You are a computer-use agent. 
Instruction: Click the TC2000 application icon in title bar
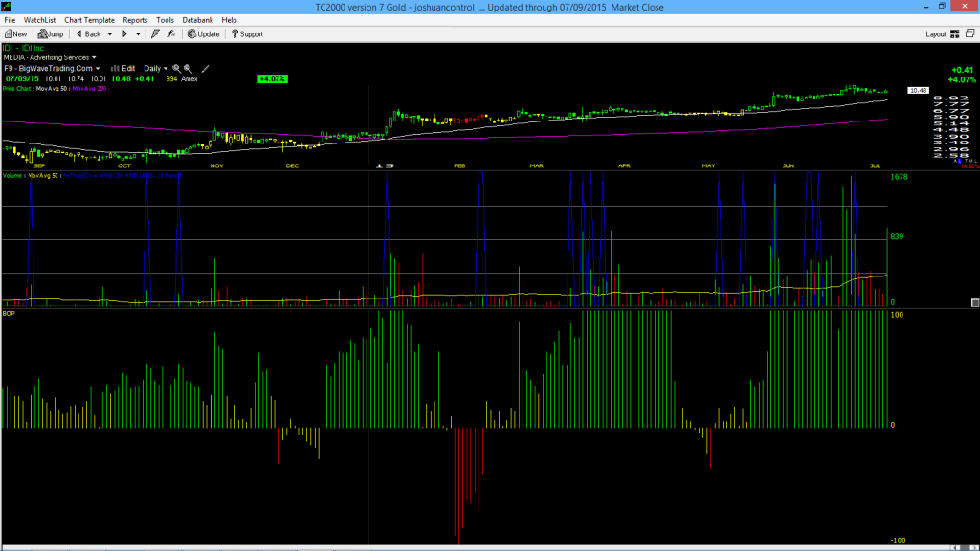7,7
